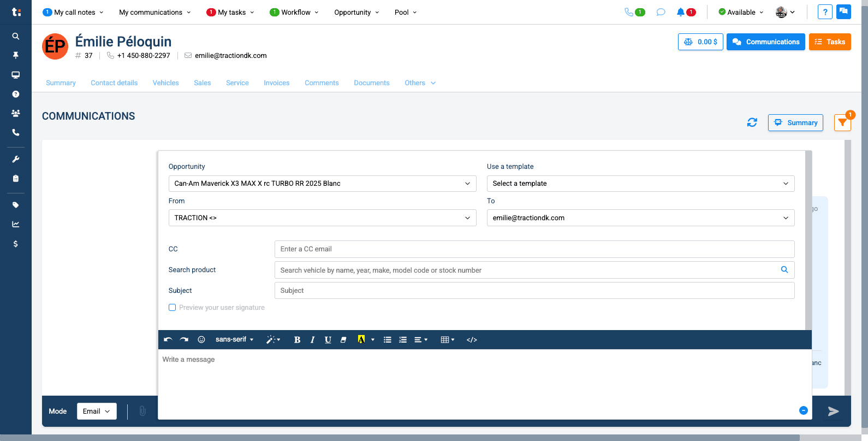Click the Subject input field
This screenshot has width=868, height=441.
coord(534,291)
